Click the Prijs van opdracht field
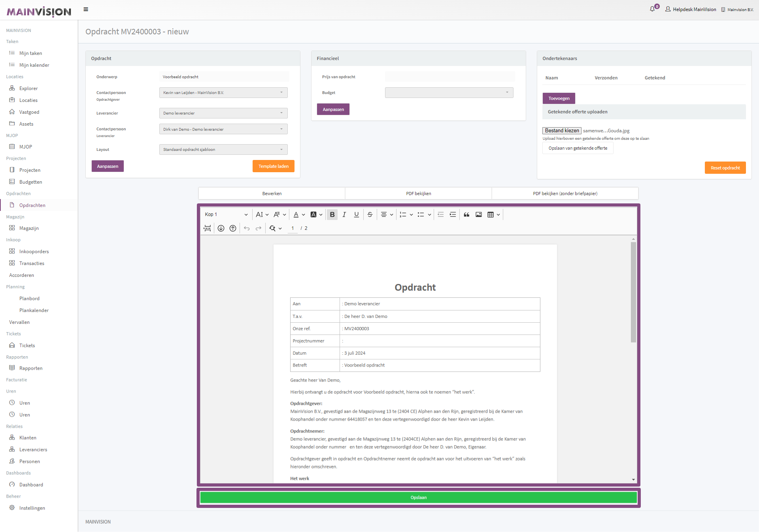The height and width of the screenshot is (532, 759). click(x=450, y=77)
